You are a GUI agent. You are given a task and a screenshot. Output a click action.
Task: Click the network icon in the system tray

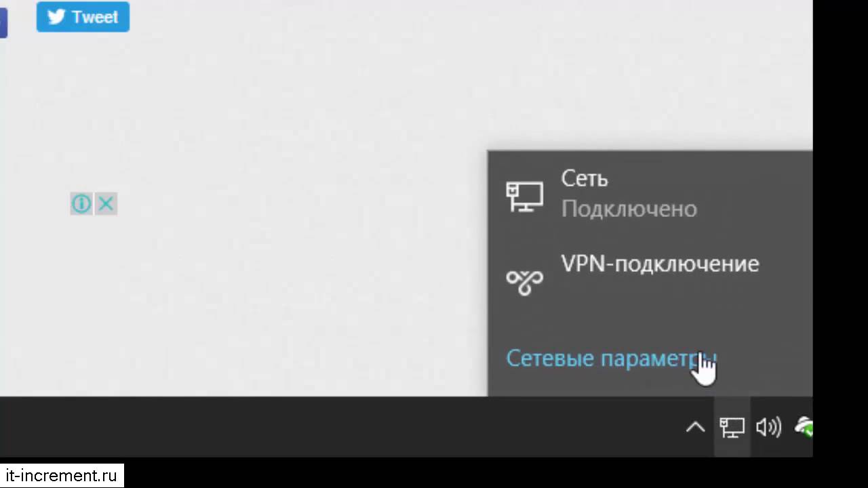(x=732, y=427)
